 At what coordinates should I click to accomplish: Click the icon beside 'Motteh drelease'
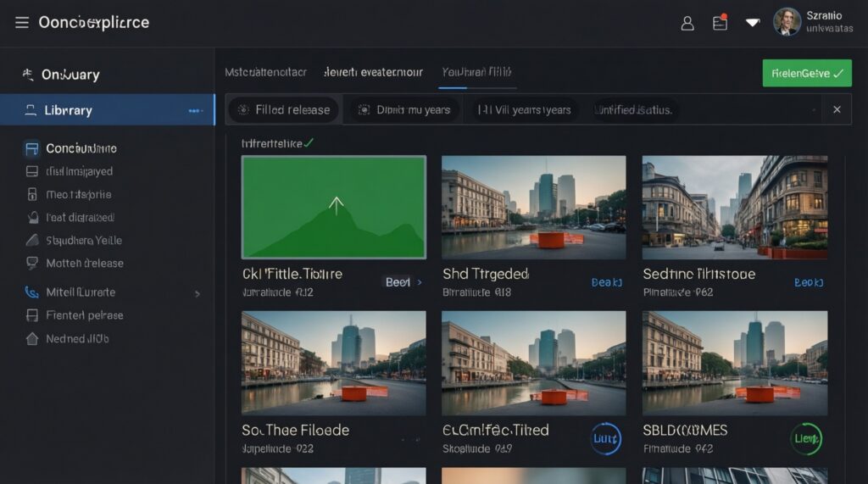coord(32,263)
